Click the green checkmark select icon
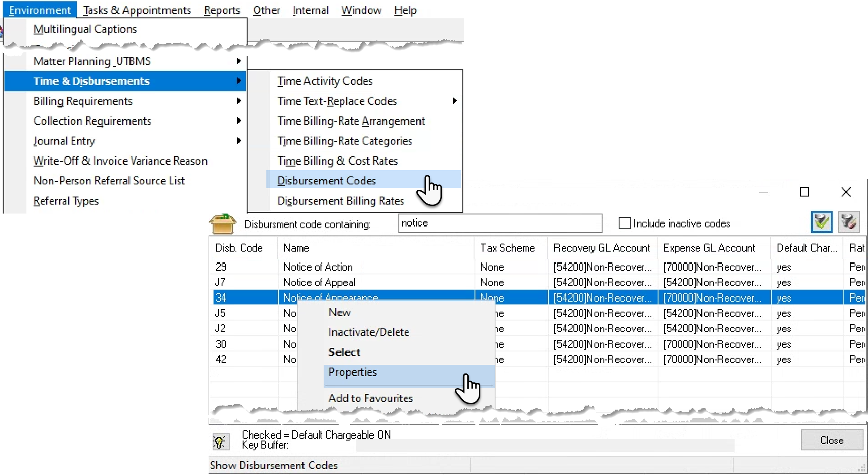 (821, 222)
